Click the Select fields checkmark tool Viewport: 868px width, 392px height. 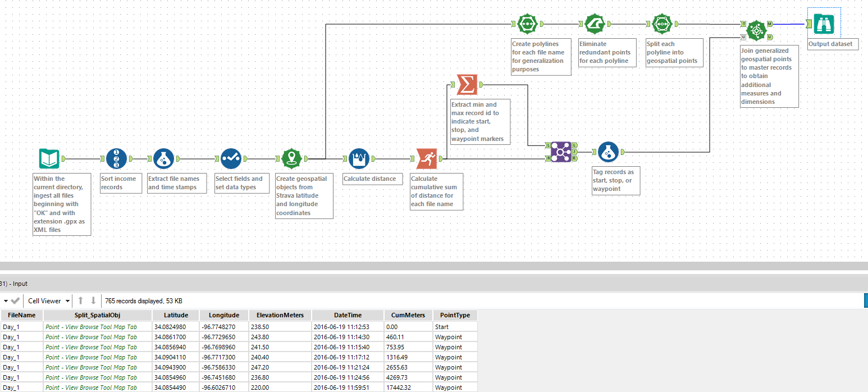pos(230,159)
